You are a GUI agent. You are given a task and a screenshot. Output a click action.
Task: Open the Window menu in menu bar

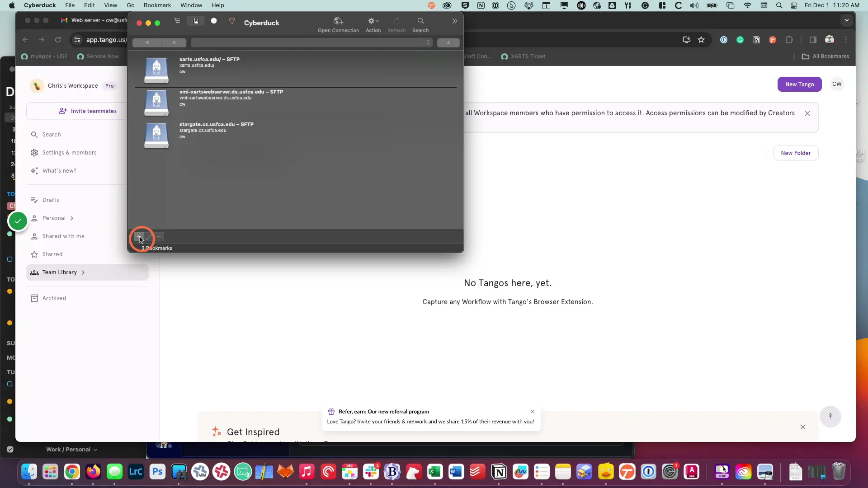tap(191, 5)
